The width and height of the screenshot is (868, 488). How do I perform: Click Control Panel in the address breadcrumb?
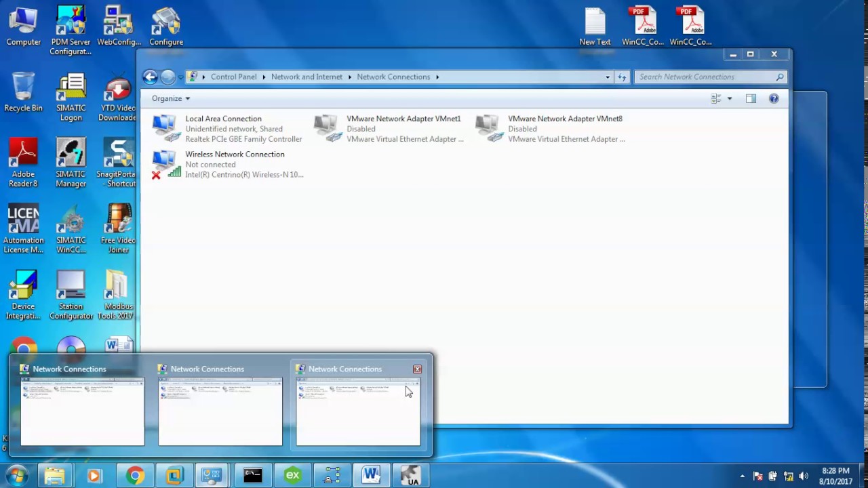pos(233,77)
